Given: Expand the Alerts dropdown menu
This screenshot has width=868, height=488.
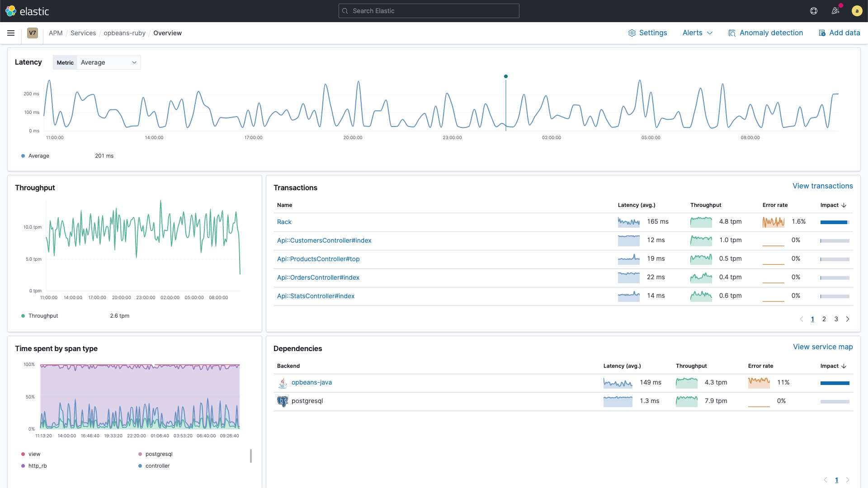Looking at the screenshot, I should tap(697, 33).
